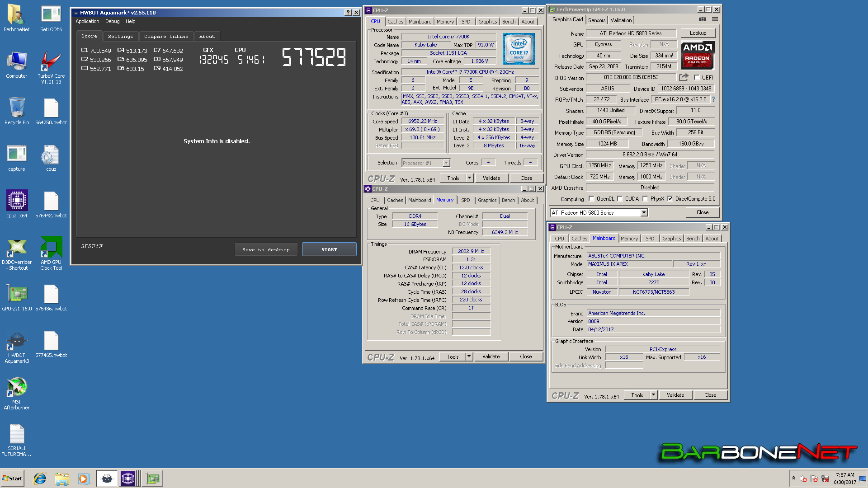This screenshot has width=868, height=488.
Task: Expand Tools dropdown arrow in CPU-Z Mainboard window
Action: pos(653,395)
